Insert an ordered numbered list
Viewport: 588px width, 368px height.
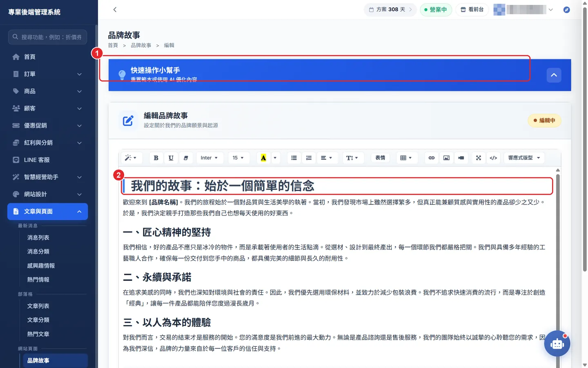point(309,158)
